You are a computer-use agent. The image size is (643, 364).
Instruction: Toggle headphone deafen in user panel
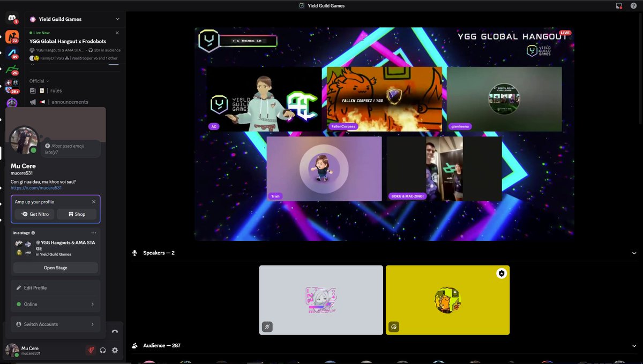click(x=103, y=350)
